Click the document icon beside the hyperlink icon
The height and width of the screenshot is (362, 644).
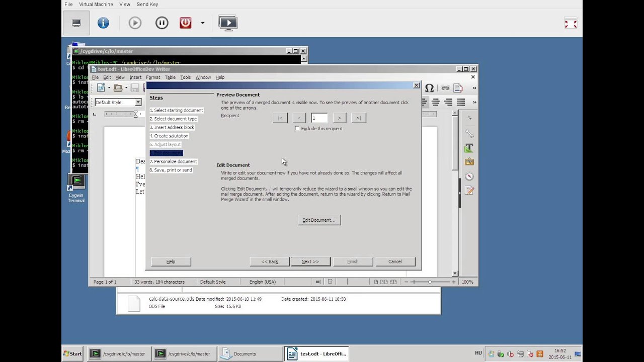coord(458,88)
